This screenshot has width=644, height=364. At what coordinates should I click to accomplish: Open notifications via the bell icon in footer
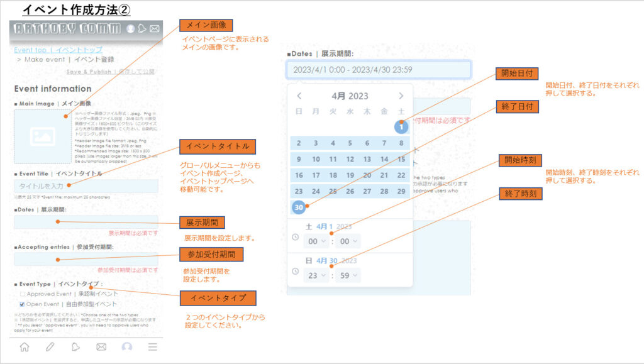pyautogui.click(x=75, y=346)
